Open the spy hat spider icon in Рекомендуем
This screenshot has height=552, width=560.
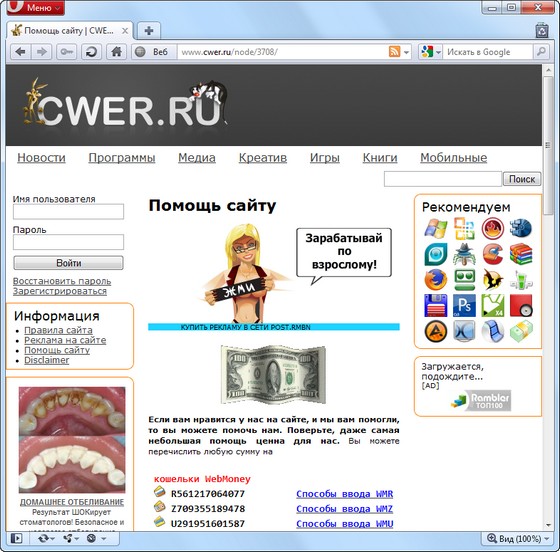pos(464,254)
